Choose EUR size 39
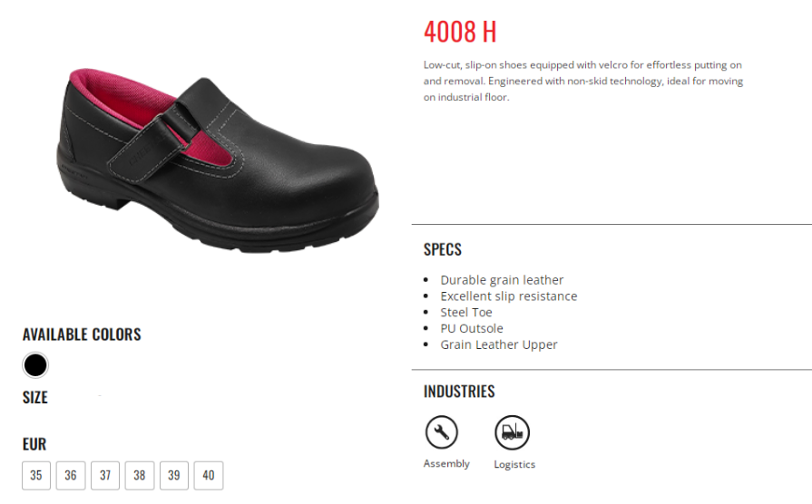This screenshot has height=504, width=812. click(174, 475)
